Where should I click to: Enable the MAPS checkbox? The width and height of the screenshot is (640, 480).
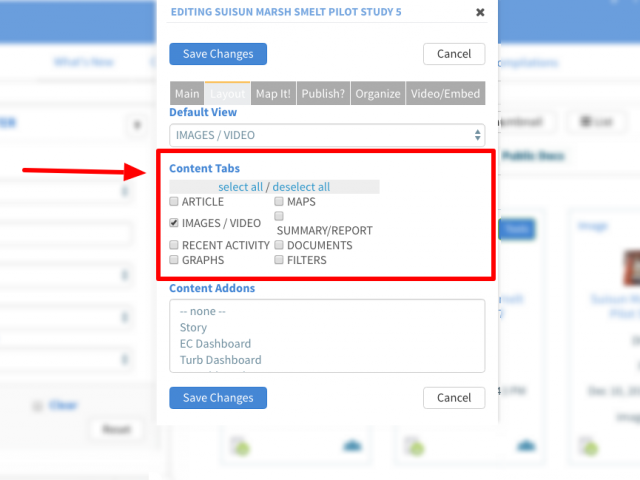[279, 201]
